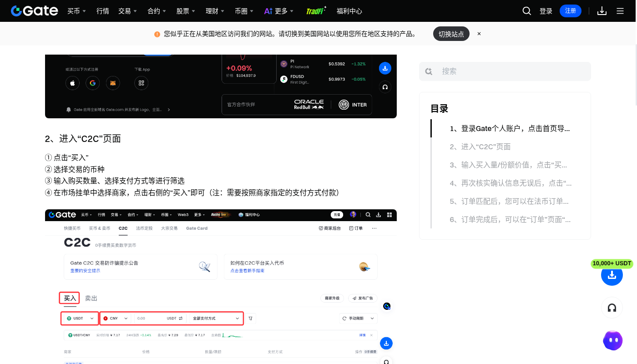This screenshot has height=364, width=637.
Task: Click the text ② 选择交易的币种
Action: coord(75,169)
